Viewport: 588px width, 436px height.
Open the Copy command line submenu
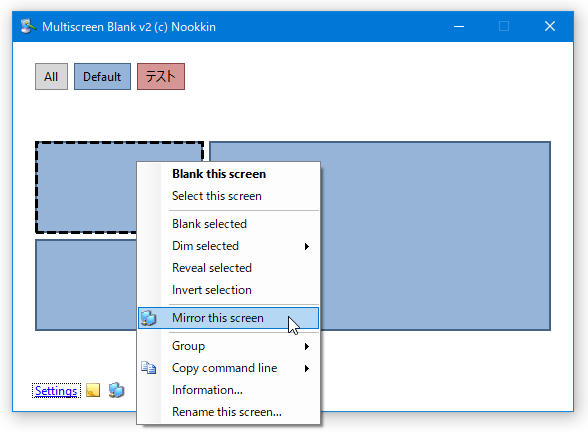click(228, 368)
